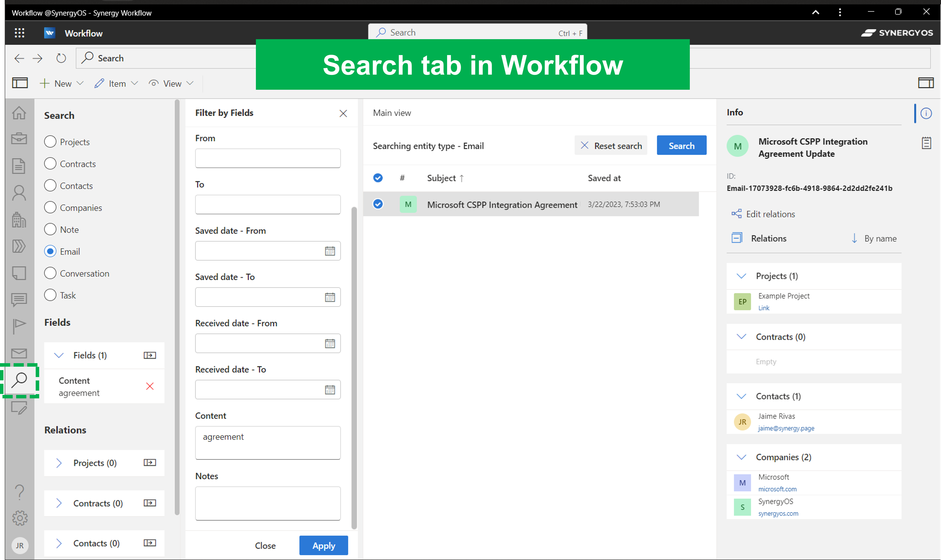941x560 pixels.
Task: Open Fields (1) filter panel icon
Action: pos(150,355)
